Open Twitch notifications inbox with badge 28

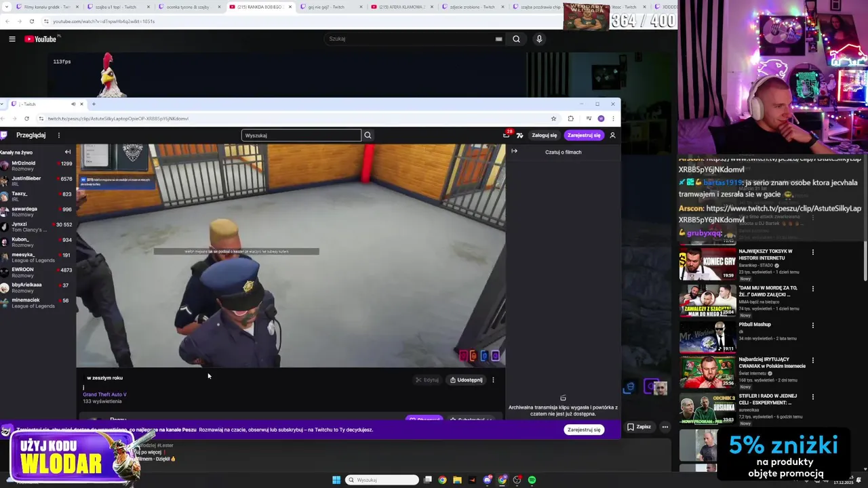(x=506, y=136)
